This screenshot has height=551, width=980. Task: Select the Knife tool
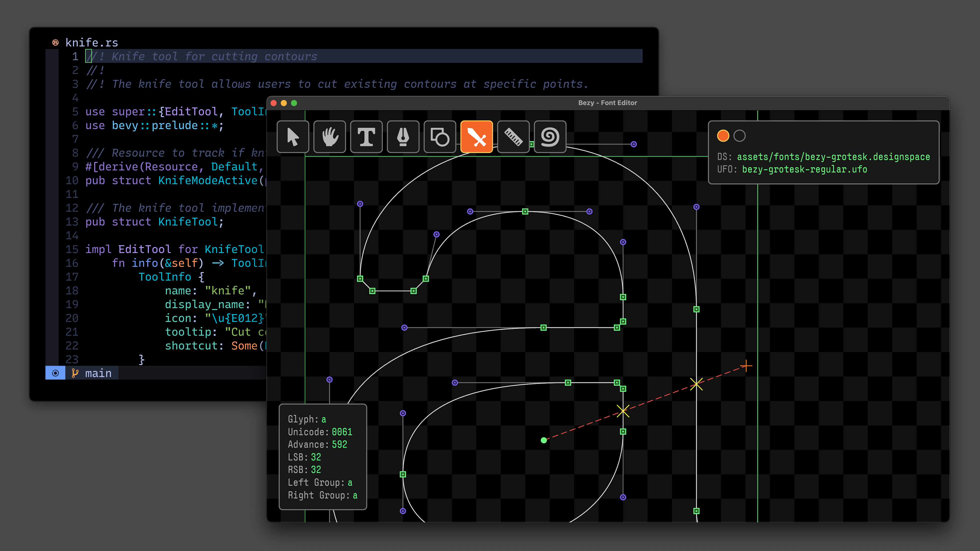point(477,137)
